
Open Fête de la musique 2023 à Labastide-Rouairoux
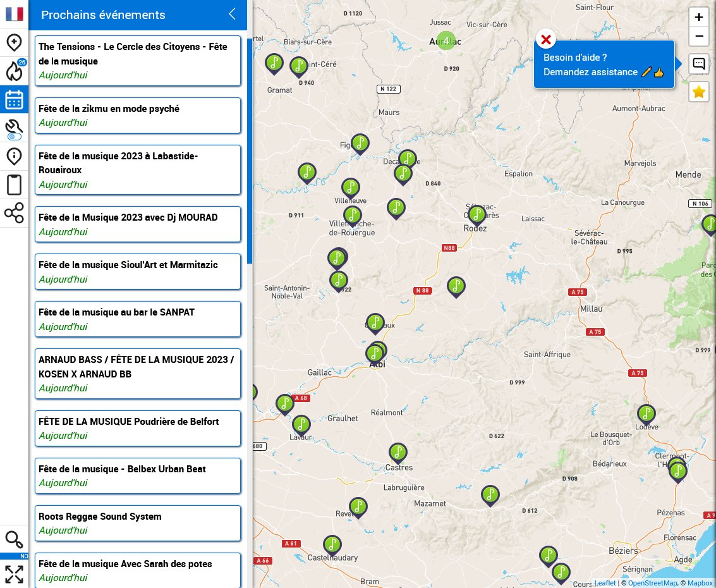point(138,170)
